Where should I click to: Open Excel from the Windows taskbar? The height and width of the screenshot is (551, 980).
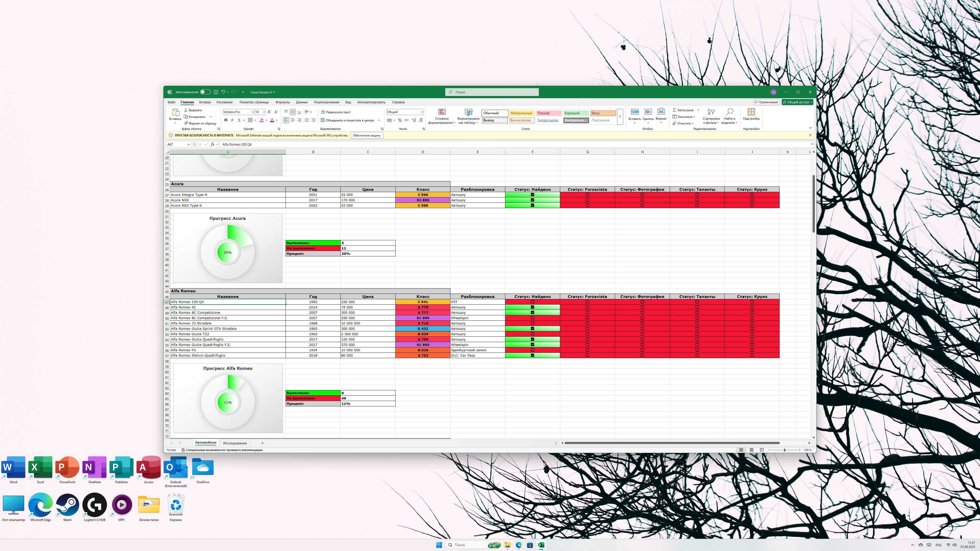click(541, 545)
